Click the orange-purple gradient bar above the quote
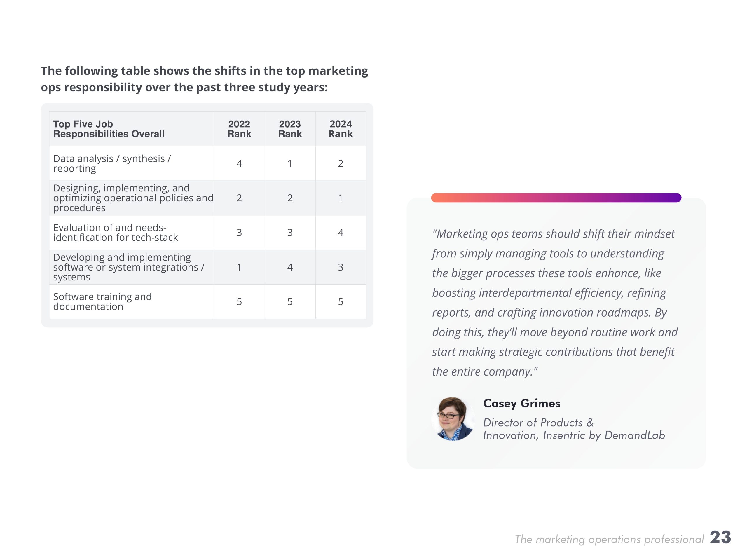 [x=556, y=198]
